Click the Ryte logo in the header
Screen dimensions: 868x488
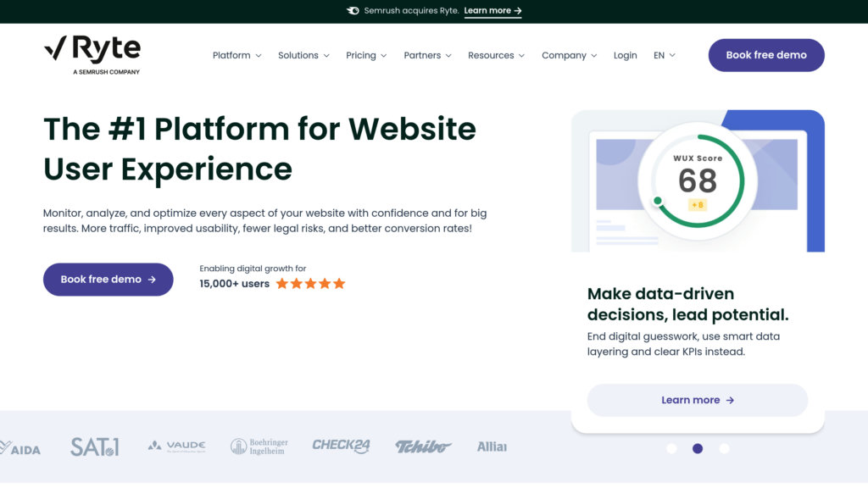(x=92, y=55)
